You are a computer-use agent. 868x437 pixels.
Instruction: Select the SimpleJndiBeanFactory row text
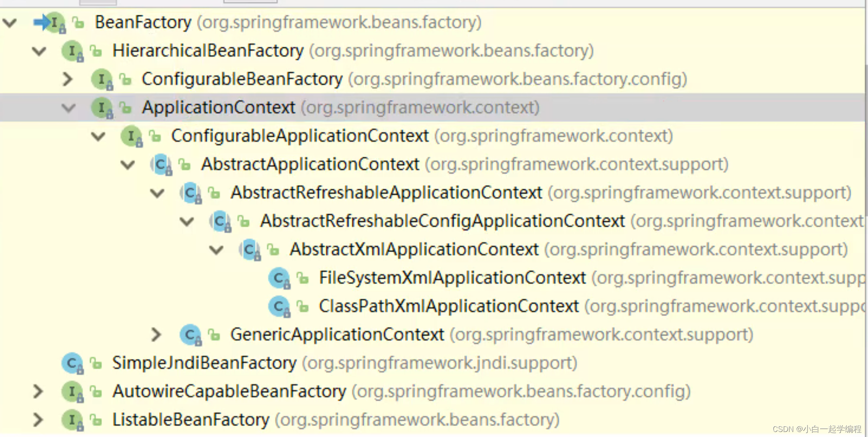click(345, 363)
